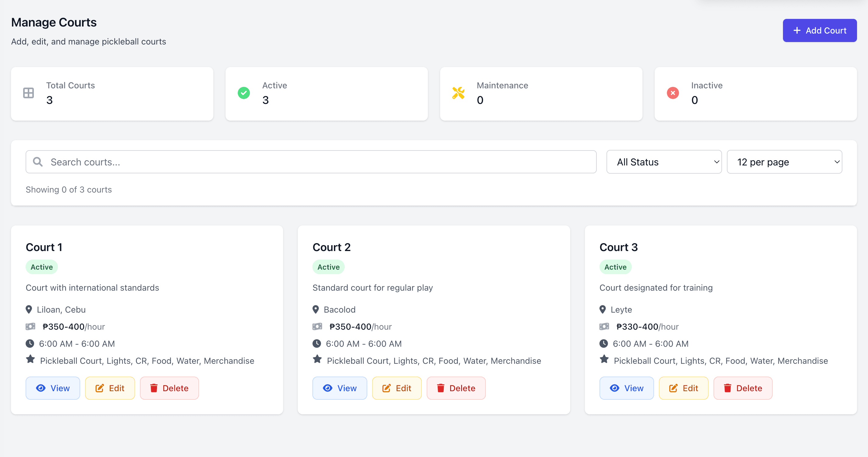This screenshot has height=457, width=868.
Task: Click Add Court in the top right
Action: pyautogui.click(x=820, y=30)
